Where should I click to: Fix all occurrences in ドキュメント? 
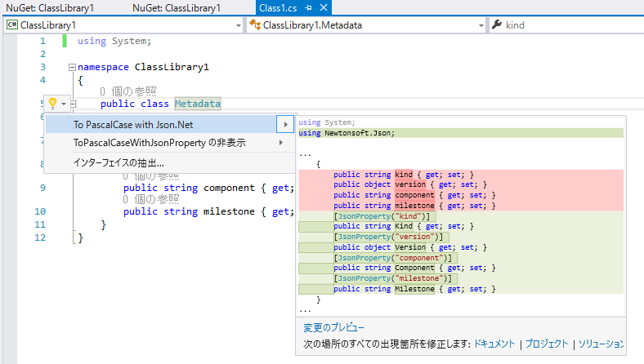tap(494, 344)
